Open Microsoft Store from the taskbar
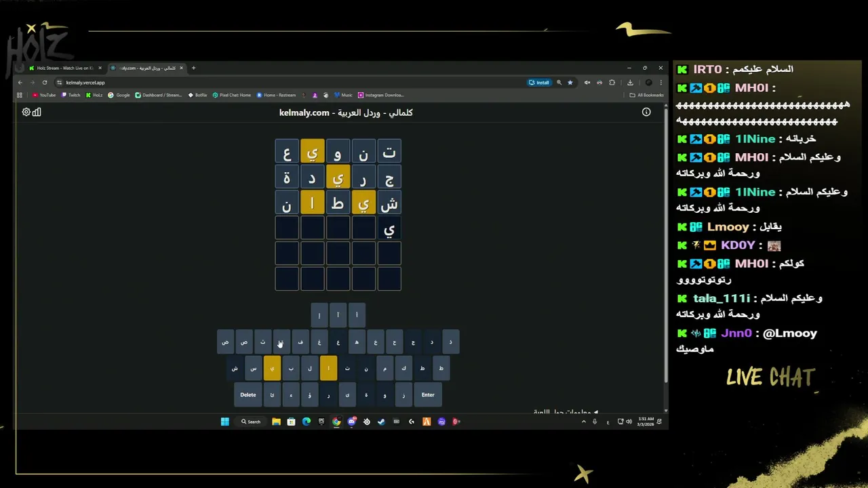The width and height of the screenshot is (868, 488). click(x=291, y=422)
